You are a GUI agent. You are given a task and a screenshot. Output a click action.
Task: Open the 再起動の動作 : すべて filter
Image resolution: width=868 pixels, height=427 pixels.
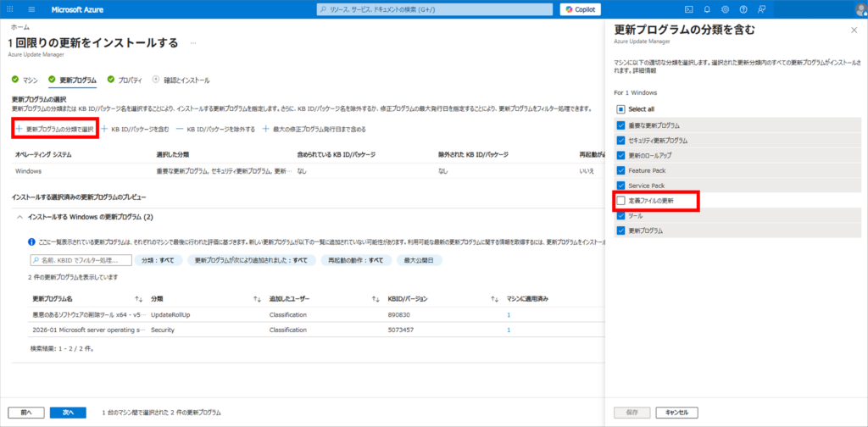tap(355, 260)
